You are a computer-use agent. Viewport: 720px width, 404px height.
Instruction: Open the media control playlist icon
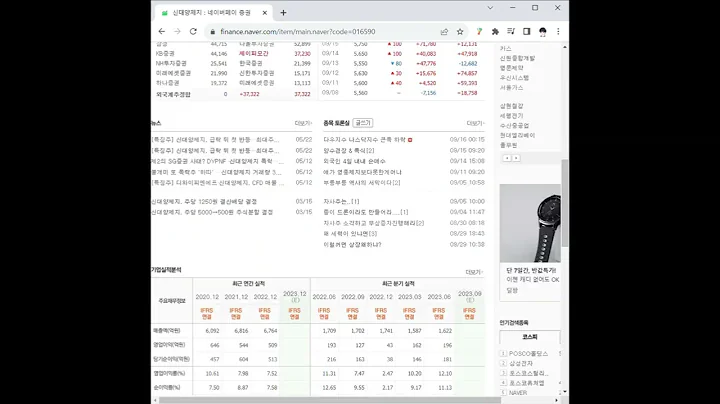(x=511, y=31)
